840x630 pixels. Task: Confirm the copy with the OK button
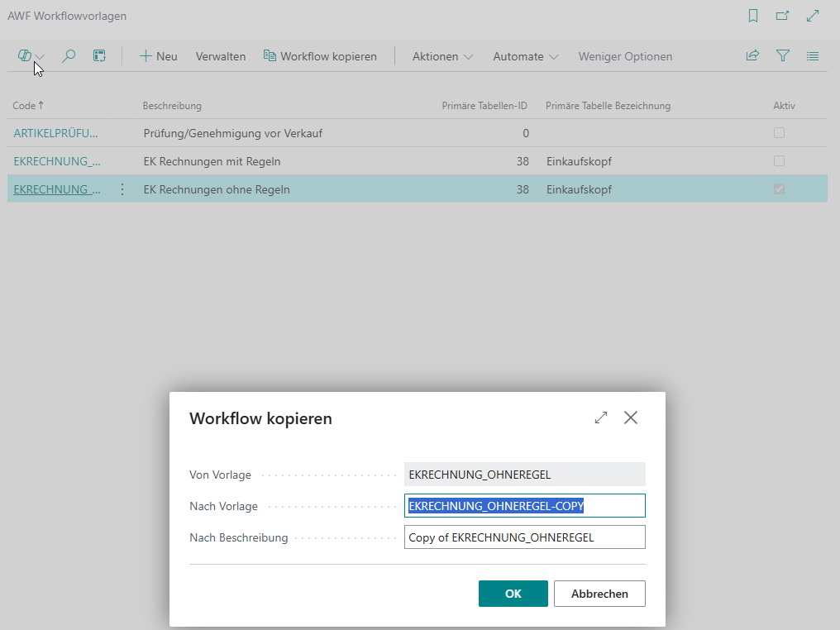[513, 594]
